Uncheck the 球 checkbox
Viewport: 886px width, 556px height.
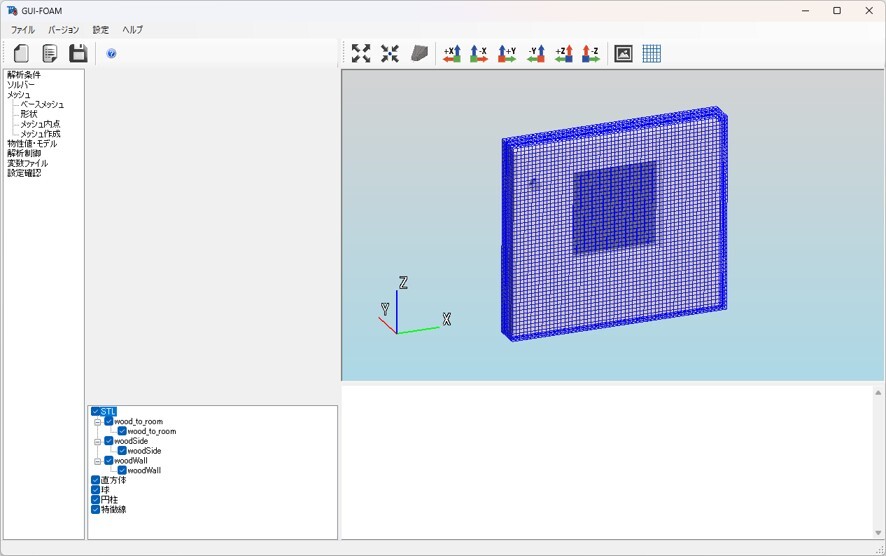95,490
